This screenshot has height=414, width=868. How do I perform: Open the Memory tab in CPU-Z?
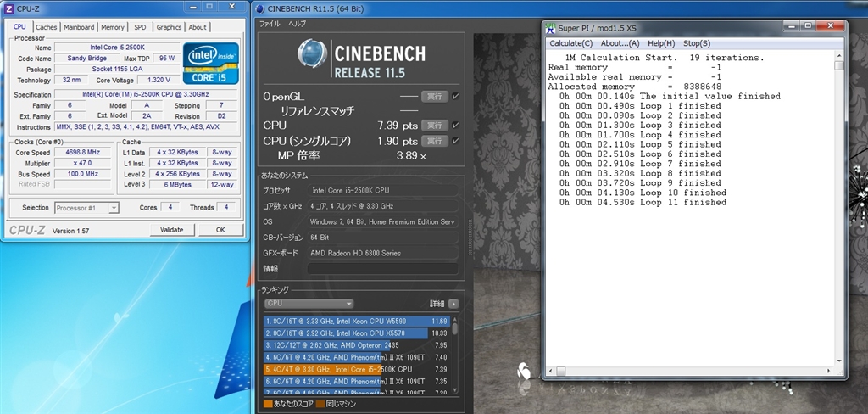(x=113, y=27)
